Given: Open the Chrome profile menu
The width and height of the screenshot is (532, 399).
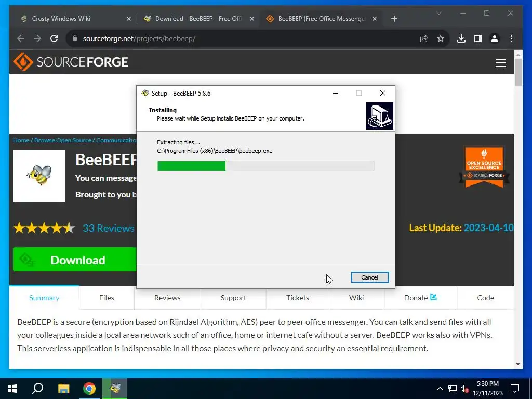Looking at the screenshot, I should [x=495, y=38].
